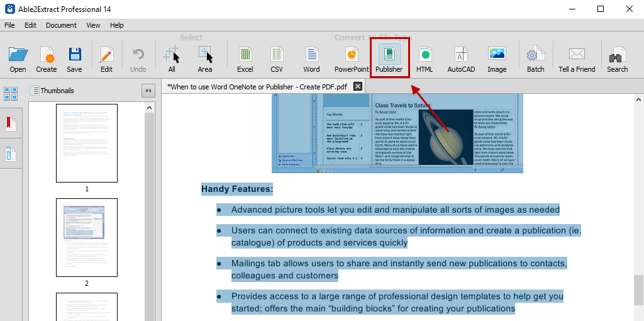Open the View menu
Image resolution: width=644 pixels, height=321 pixels.
93,25
